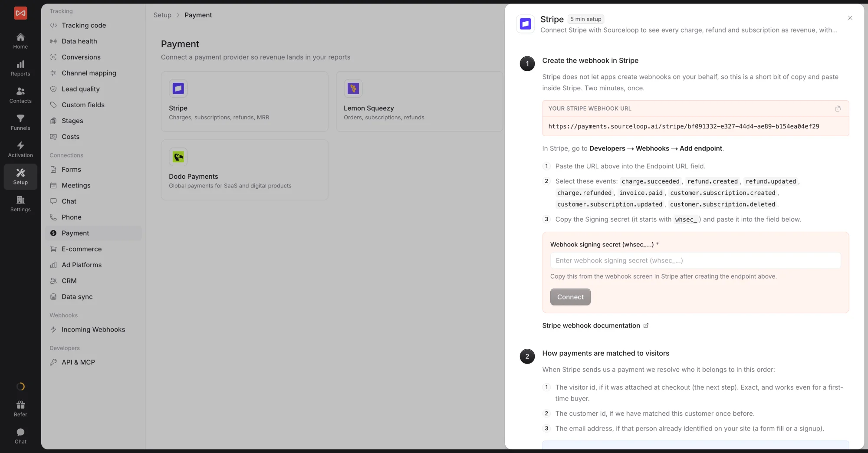The width and height of the screenshot is (868, 453).
Task: Click the Connect button
Action: click(570, 297)
